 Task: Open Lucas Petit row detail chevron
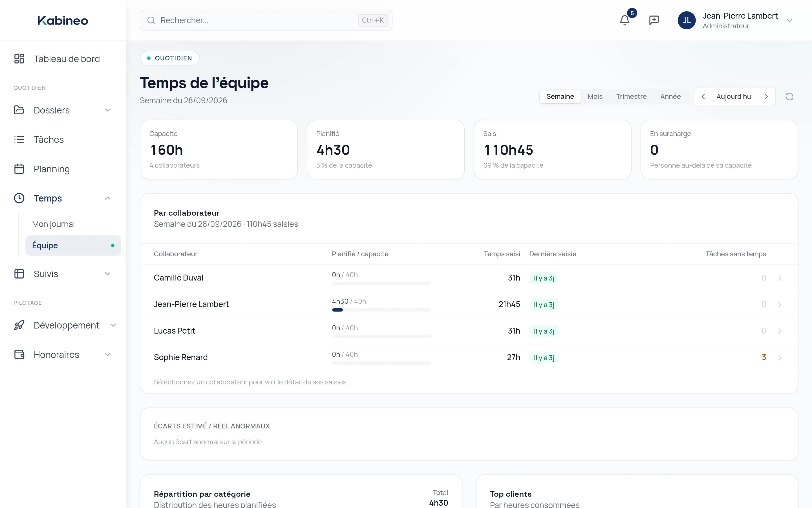(x=780, y=331)
